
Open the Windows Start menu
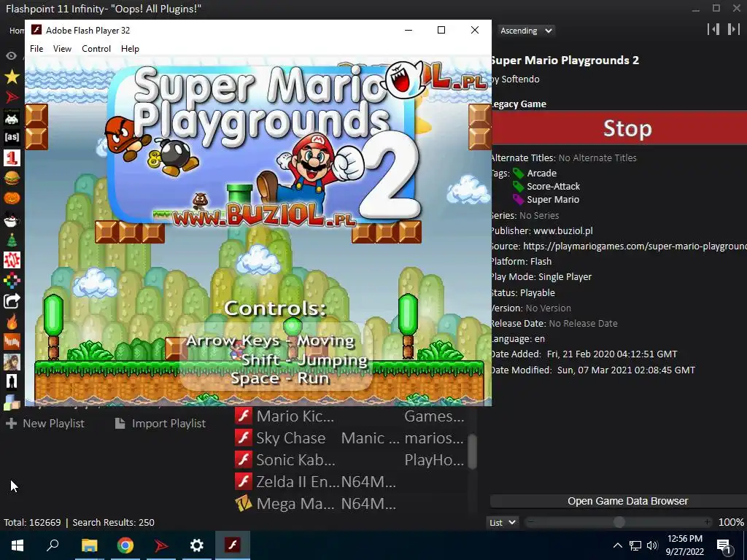pos(18,545)
